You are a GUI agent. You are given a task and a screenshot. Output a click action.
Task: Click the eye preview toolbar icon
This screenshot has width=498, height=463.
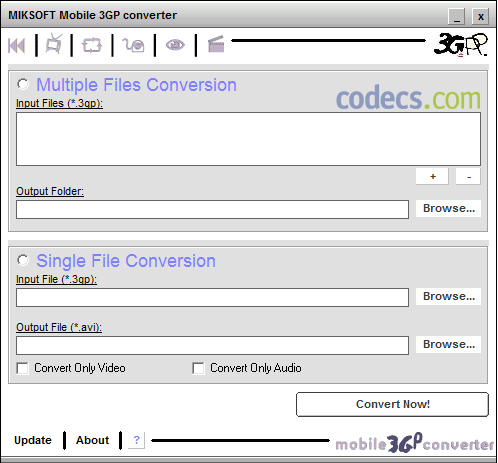pyautogui.click(x=175, y=45)
